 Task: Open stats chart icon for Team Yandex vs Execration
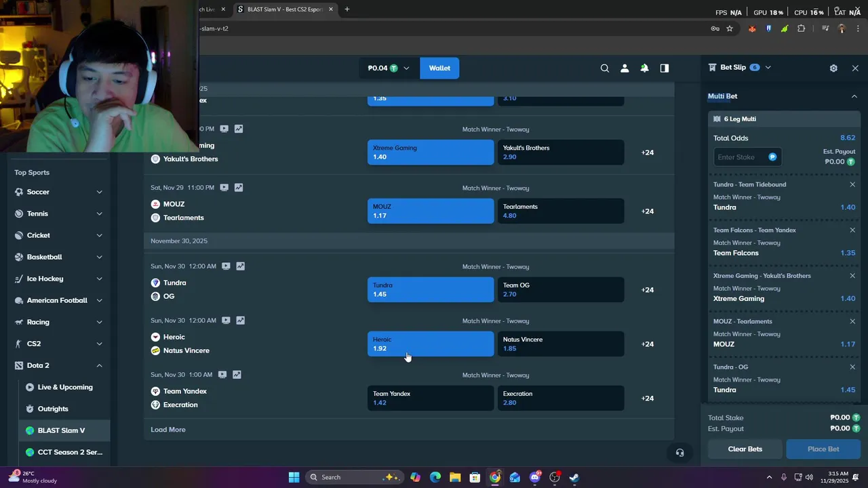pos(237,375)
